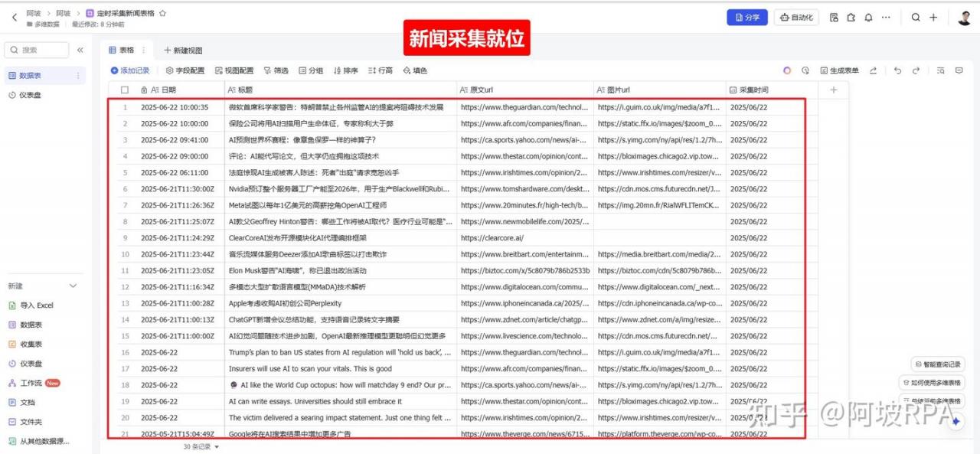Open the 分组 grouping menu
This screenshot has width=980, height=454.
click(311, 70)
